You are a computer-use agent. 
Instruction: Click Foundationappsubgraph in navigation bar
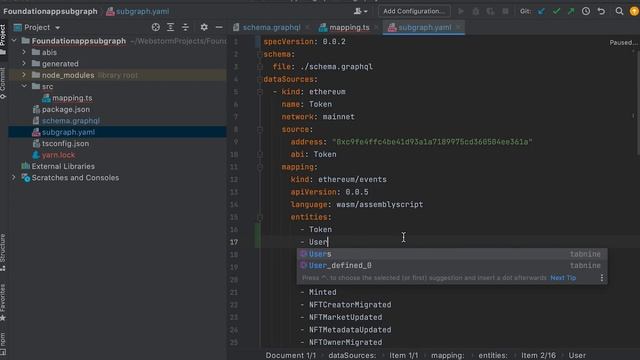pos(50,11)
